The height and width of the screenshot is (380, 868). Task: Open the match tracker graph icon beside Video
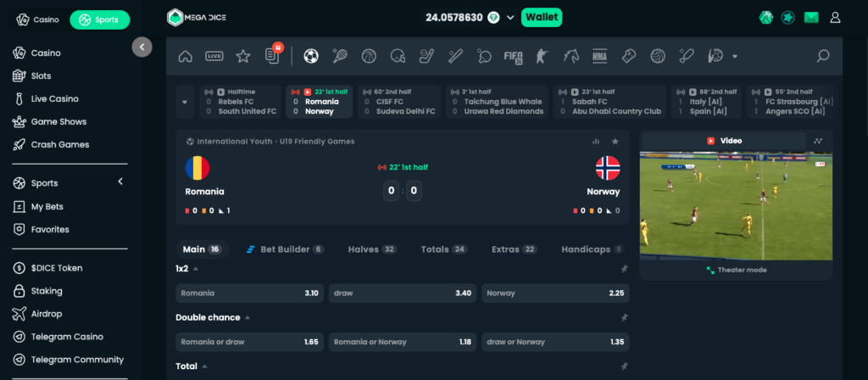click(818, 141)
